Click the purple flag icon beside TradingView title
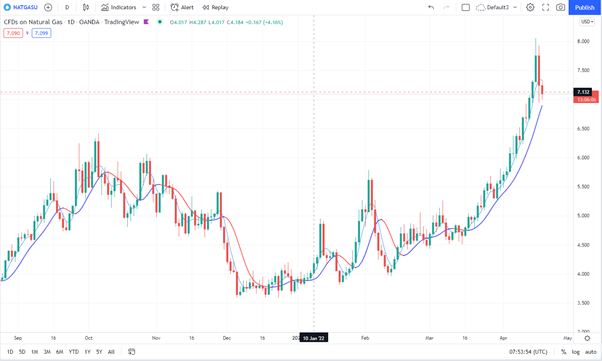 point(146,22)
